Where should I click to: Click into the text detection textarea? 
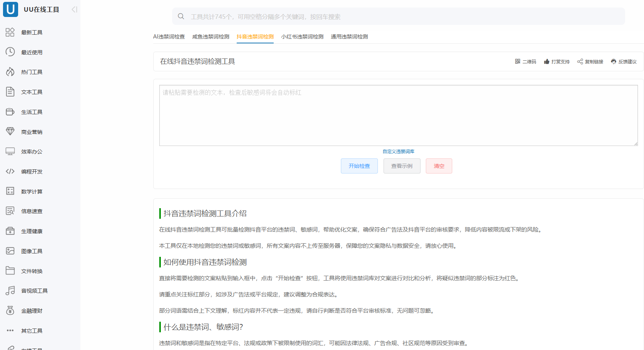(399, 115)
